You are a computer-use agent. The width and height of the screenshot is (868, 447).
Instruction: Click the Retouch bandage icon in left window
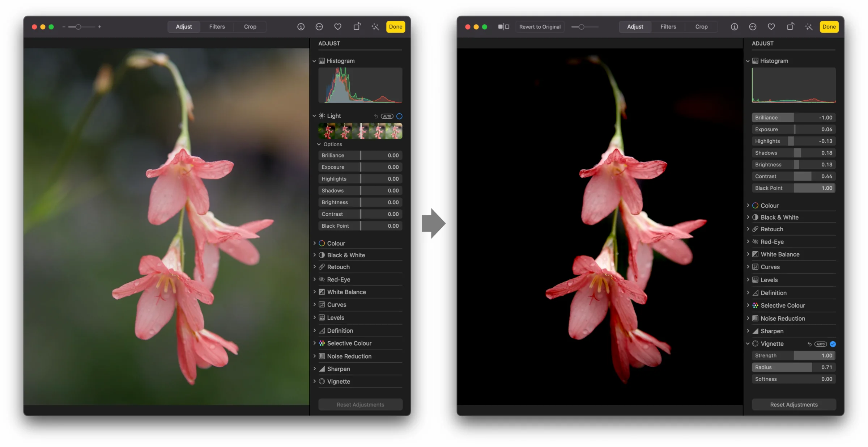322,267
